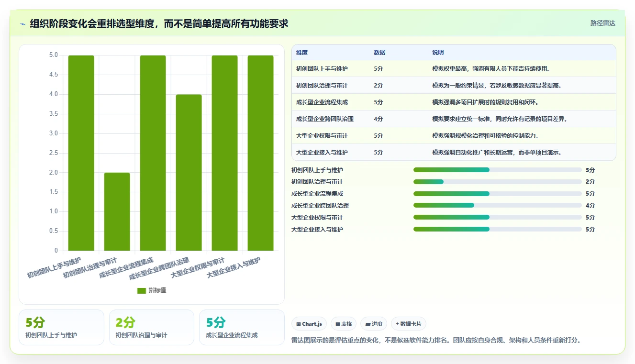Click the 初创团队治理与审计 bar in chart
635x364 pixels.
117,211
